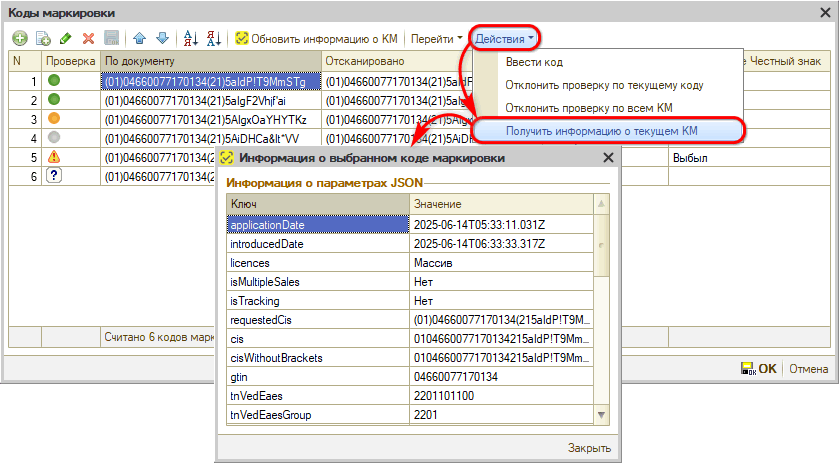Click scroll-down arrow in JSON parameters list
This screenshot has height=463, width=839.
601,414
